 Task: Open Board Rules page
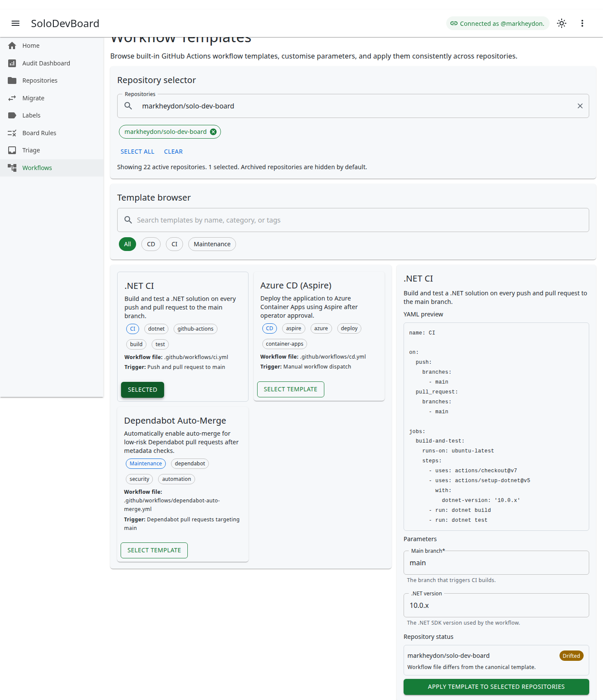[x=52, y=133]
